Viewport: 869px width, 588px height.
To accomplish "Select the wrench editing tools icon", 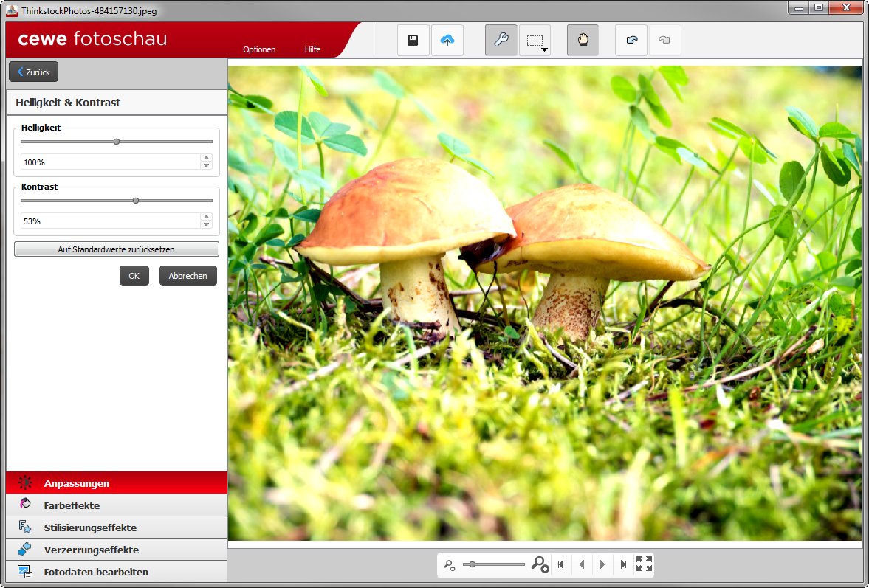I will (x=501, y=41).
